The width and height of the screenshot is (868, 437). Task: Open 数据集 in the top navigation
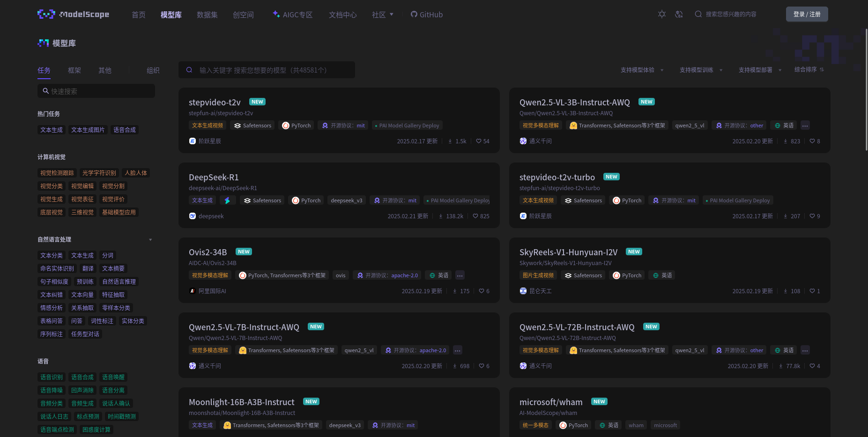point(207,15)
